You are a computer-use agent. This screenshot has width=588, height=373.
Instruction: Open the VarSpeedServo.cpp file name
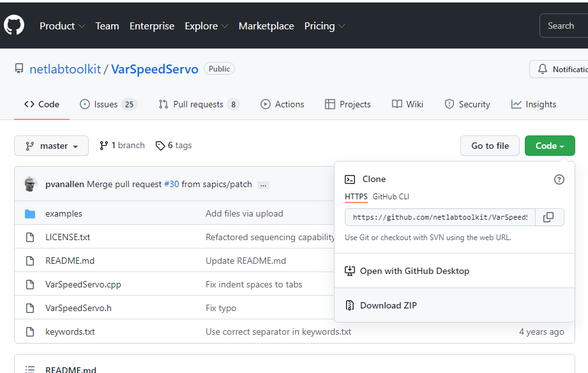83,284
